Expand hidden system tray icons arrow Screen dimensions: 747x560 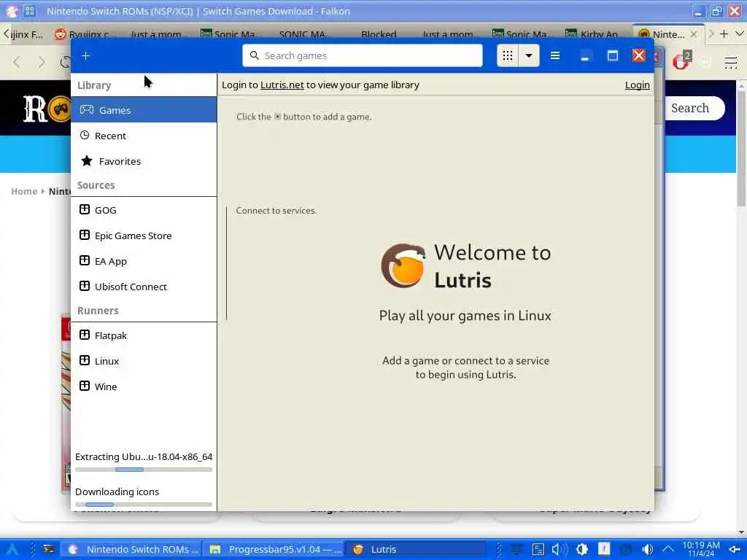pos(668,549)
